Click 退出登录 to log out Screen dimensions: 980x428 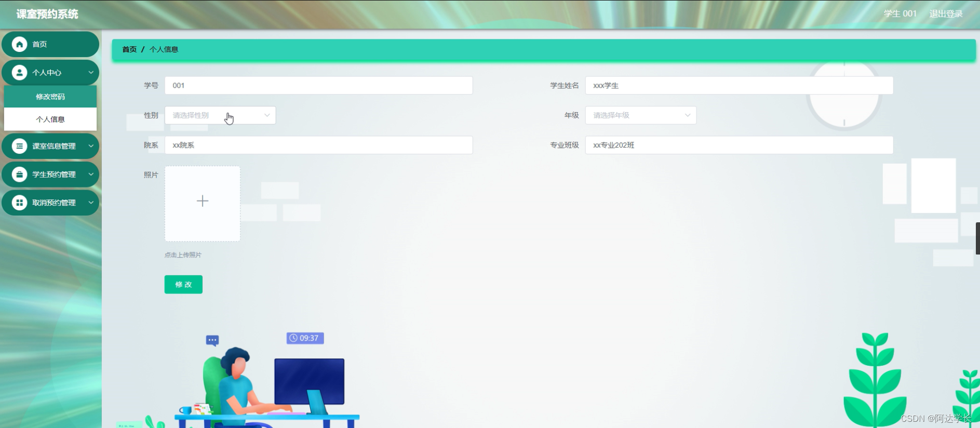click(946, 14)
